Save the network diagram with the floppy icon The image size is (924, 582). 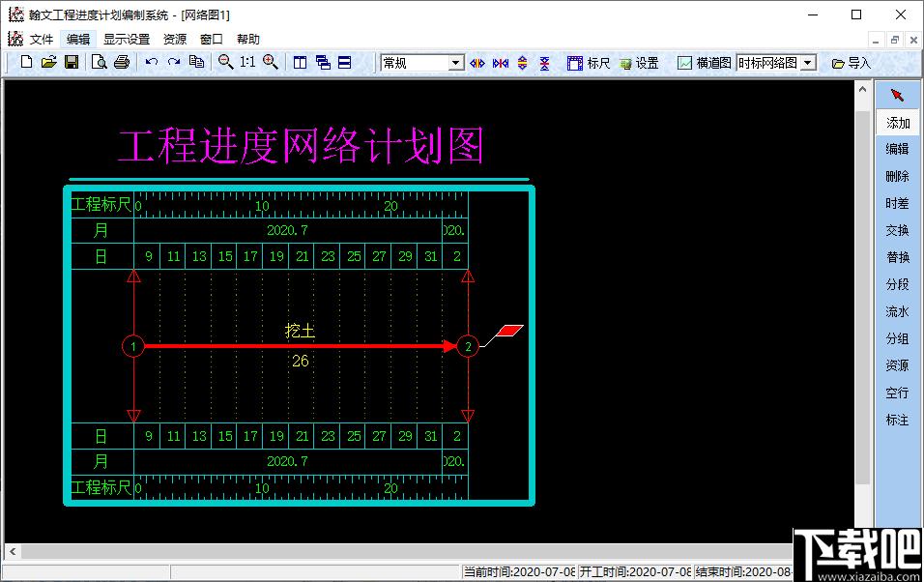(x=72, y=63)
